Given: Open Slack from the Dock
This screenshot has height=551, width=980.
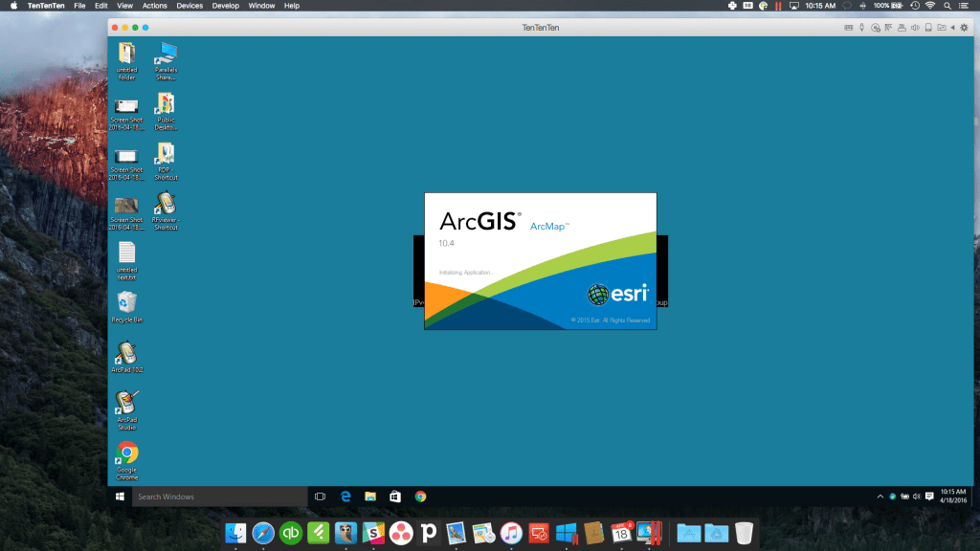Looking at the screenshot, I should coord(373,533).
